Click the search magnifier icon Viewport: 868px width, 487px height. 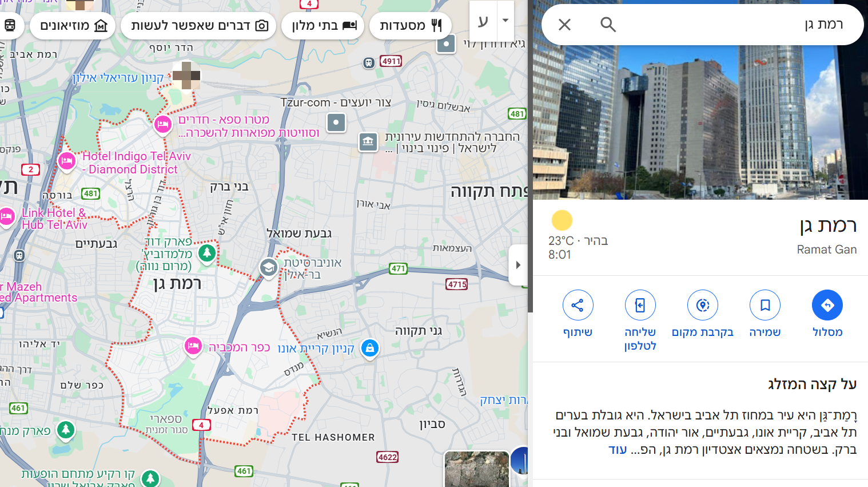click(x=608, y=25)
